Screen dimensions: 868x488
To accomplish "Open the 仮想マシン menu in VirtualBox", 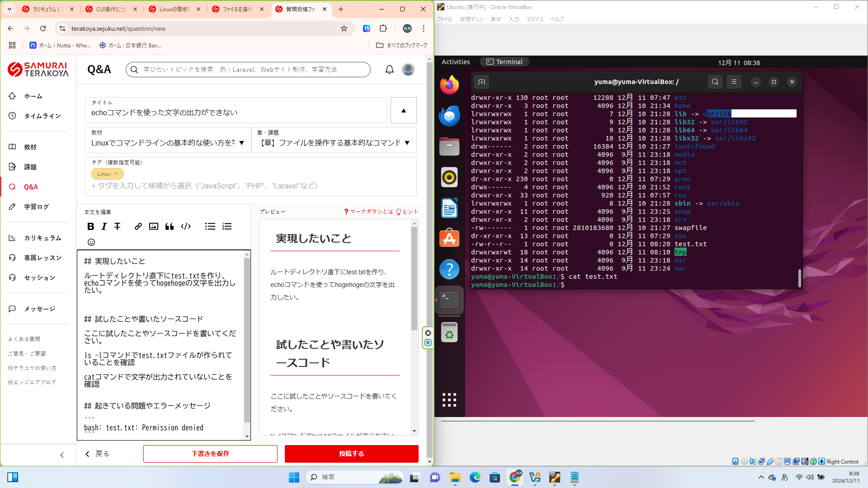I will coord(471,19).
